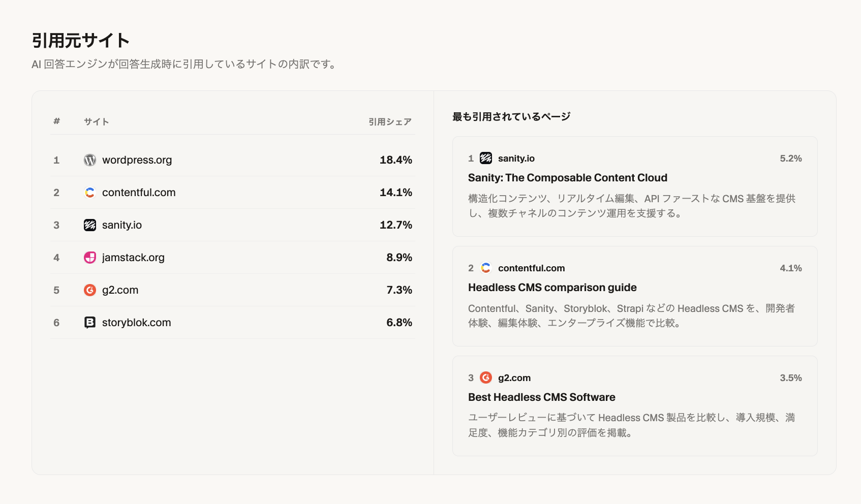Select the storyblok.com site name
The height and width of the screenshot is (504, 861).
tap(136, 323)
